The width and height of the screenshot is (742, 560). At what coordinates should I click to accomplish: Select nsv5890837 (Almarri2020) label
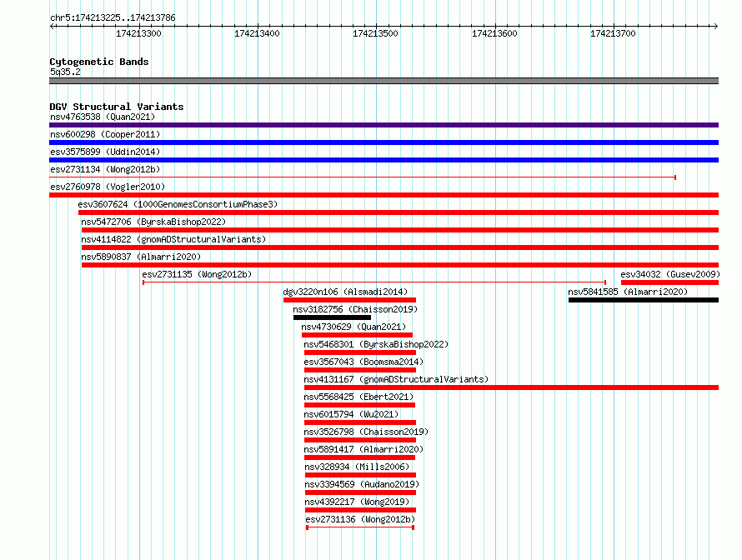pos(141,257)
